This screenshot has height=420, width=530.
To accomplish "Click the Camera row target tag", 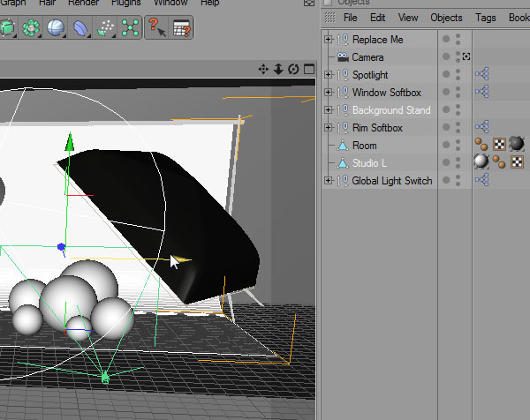I will click(x=466, y=56).
